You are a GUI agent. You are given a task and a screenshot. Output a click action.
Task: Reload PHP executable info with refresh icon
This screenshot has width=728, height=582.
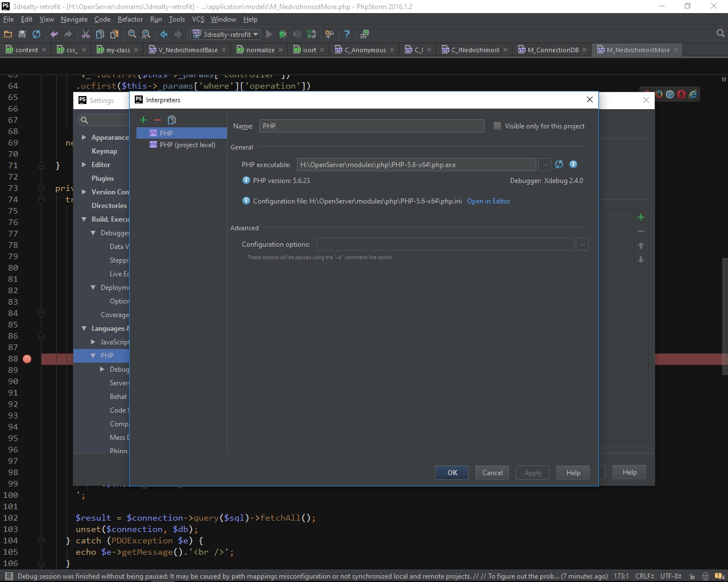pos(559,164)
